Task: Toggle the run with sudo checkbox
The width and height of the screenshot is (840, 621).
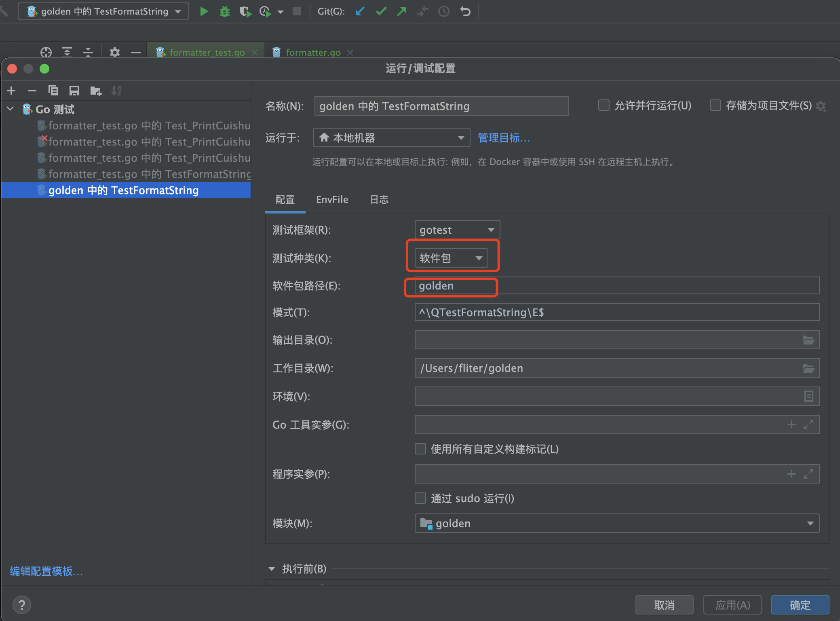Action: point(420,498)
